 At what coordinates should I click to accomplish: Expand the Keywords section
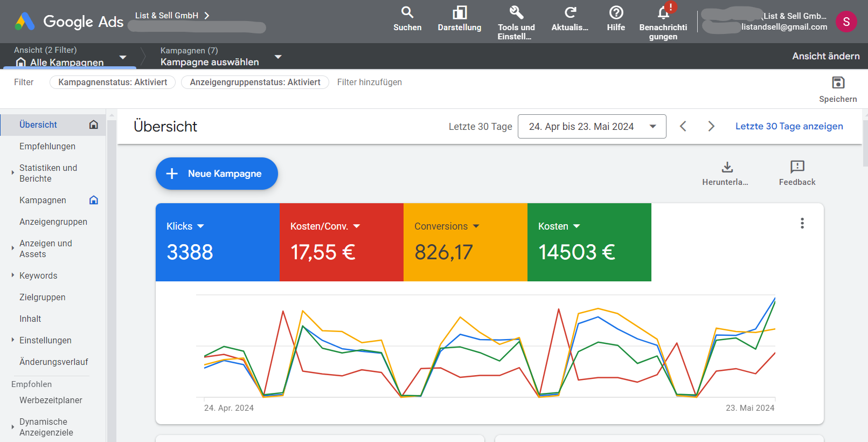click(12, 275)
